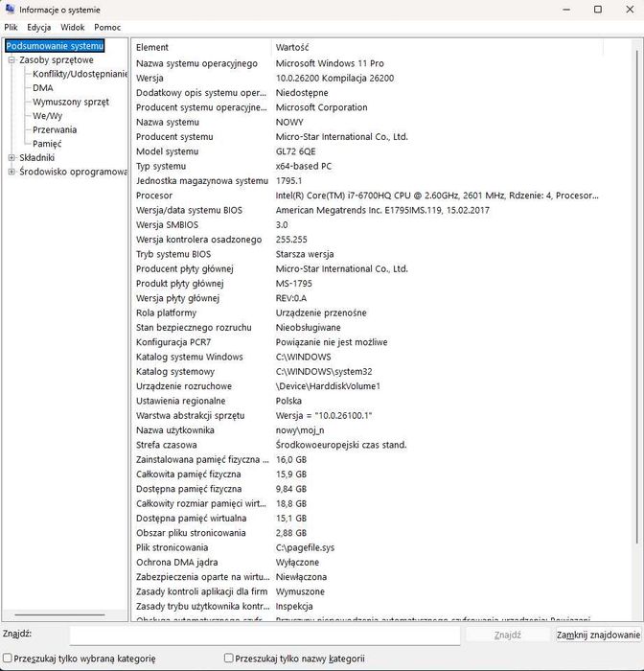This screenshot has height=671, width=644.
Task: Click C:\WINDOWS\system32 value
Action: (324, 372)
